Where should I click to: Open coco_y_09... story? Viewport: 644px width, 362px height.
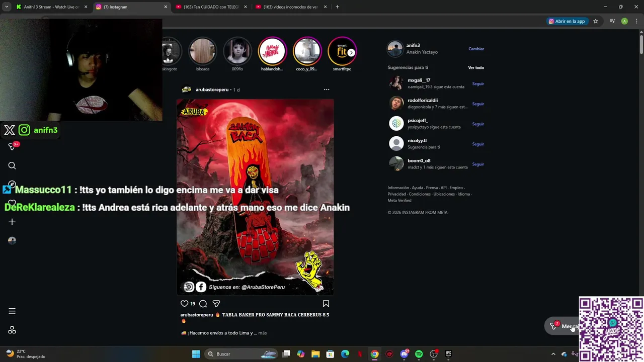click(307, 51)
